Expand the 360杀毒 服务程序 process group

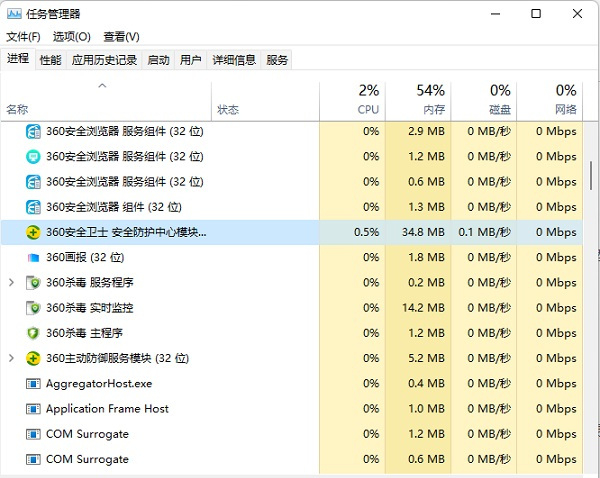pyautogui.click(x=12, y=283)
